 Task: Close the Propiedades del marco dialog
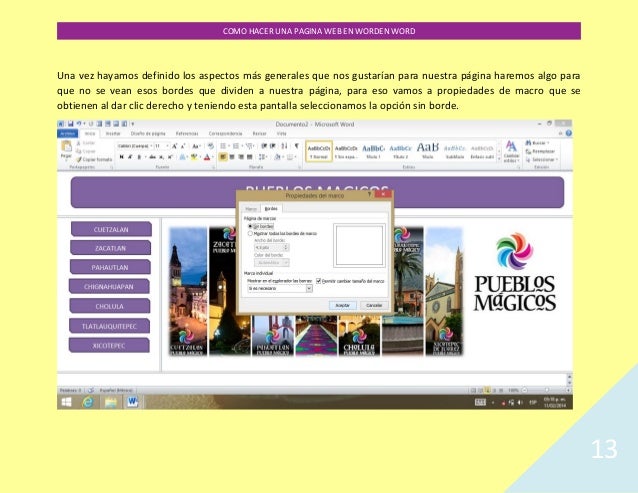[383, 194]
